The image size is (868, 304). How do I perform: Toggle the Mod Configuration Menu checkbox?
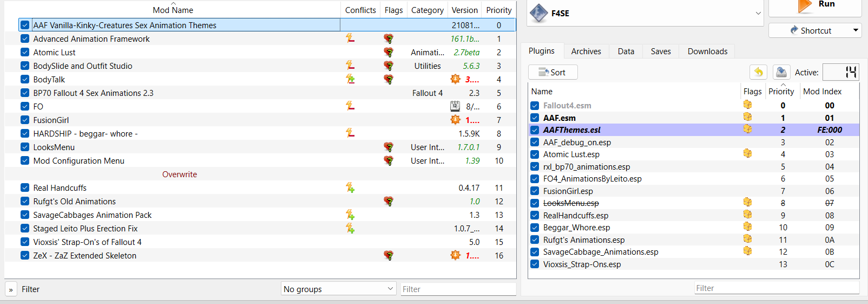pyautogui.click(x=25, y=160)
